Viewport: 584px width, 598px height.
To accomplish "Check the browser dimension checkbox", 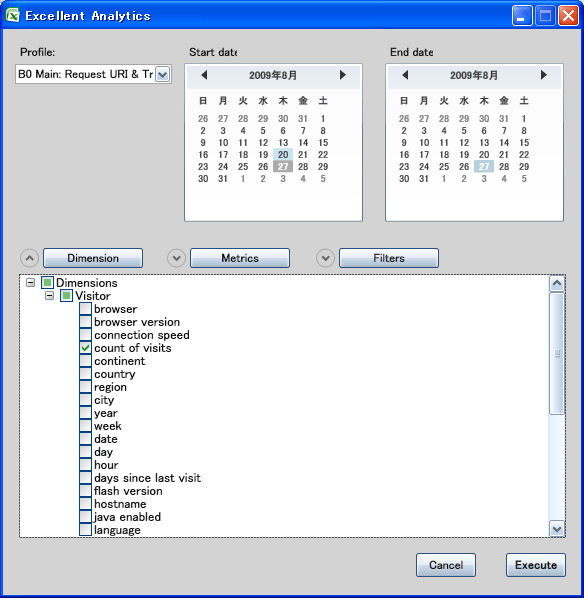I will [x=85, y=309].
